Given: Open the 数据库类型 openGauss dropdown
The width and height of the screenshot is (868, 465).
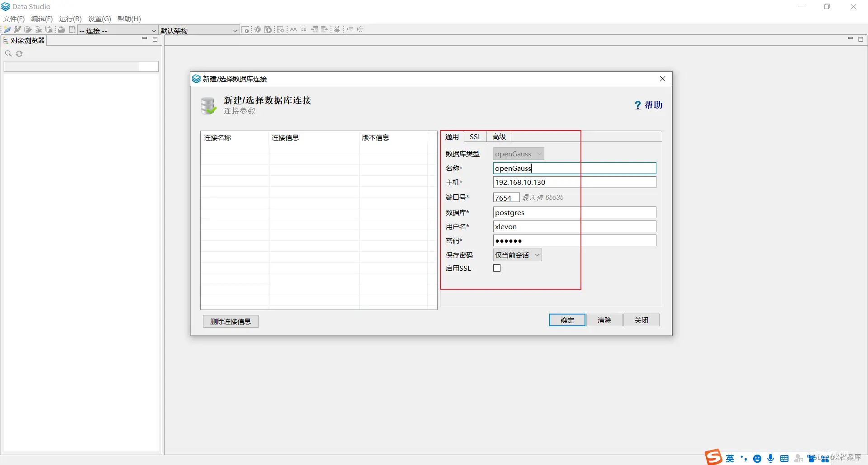Looking at the screenshot, I should tap(519, 154).
